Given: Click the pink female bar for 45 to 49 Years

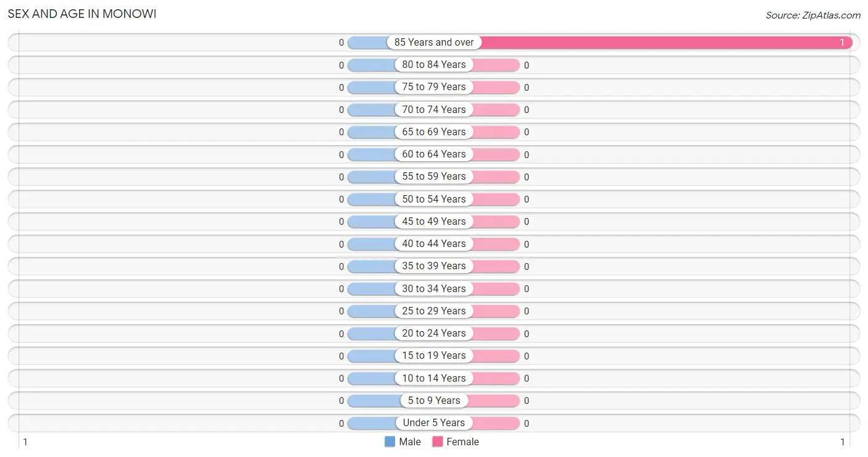Looking at the screenshot, I should 496,221.
